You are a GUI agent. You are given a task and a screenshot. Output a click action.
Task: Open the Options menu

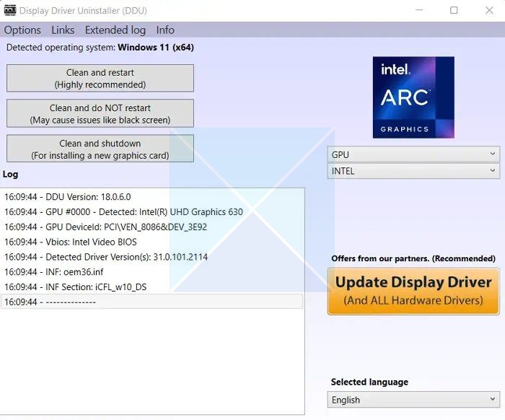[22, 30]
